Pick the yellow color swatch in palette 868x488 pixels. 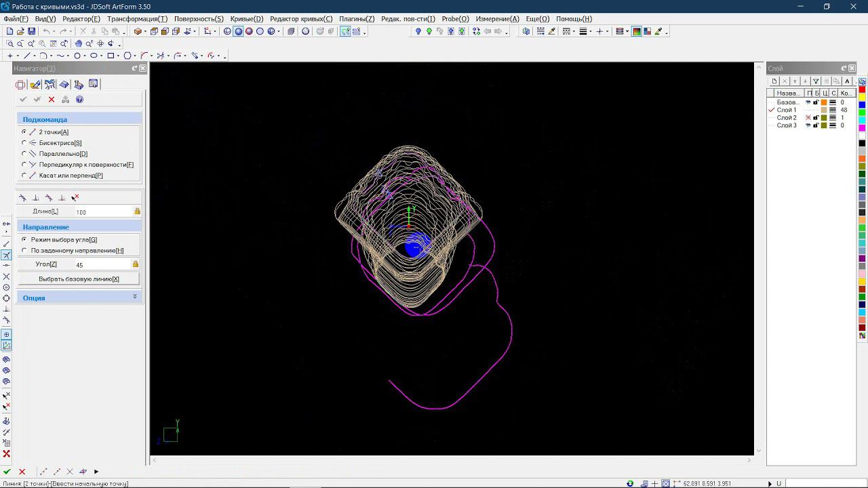point(862,97)
